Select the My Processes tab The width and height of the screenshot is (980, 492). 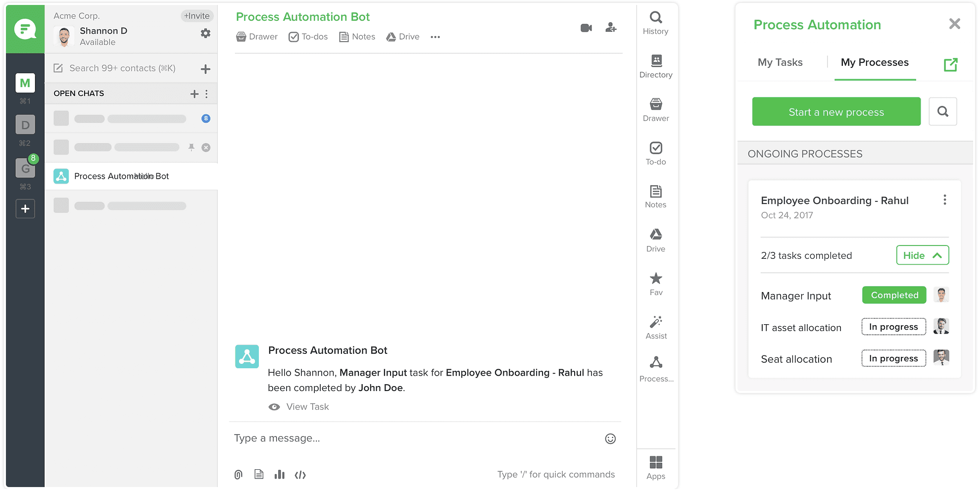pos(875,62)
